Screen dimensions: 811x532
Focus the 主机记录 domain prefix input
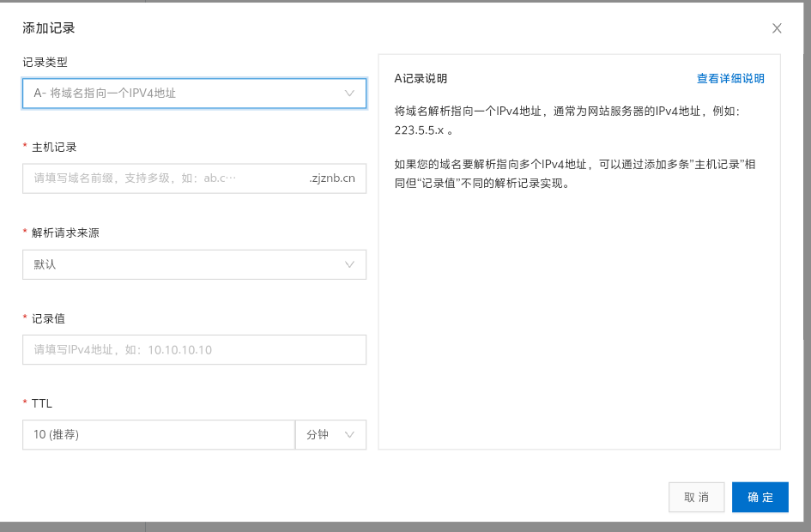tap(163, 178)
